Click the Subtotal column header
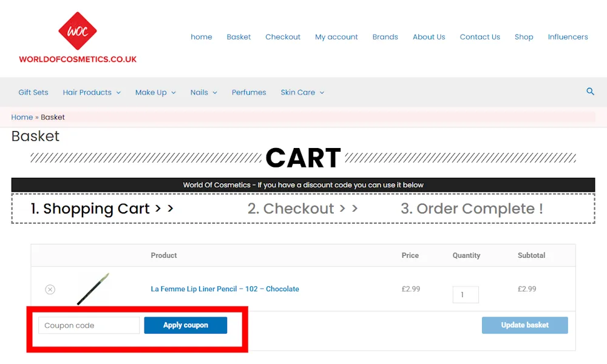This screenshot has height=364, width=607. (532, 255)
